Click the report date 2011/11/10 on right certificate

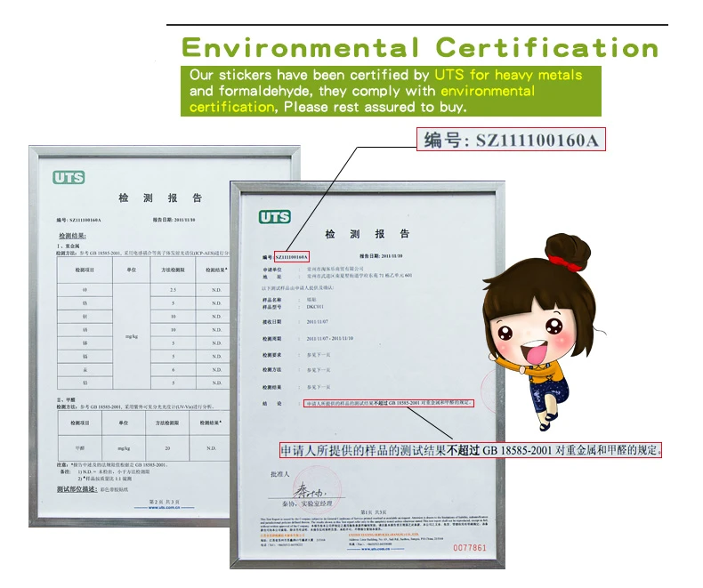coord(381,256)
